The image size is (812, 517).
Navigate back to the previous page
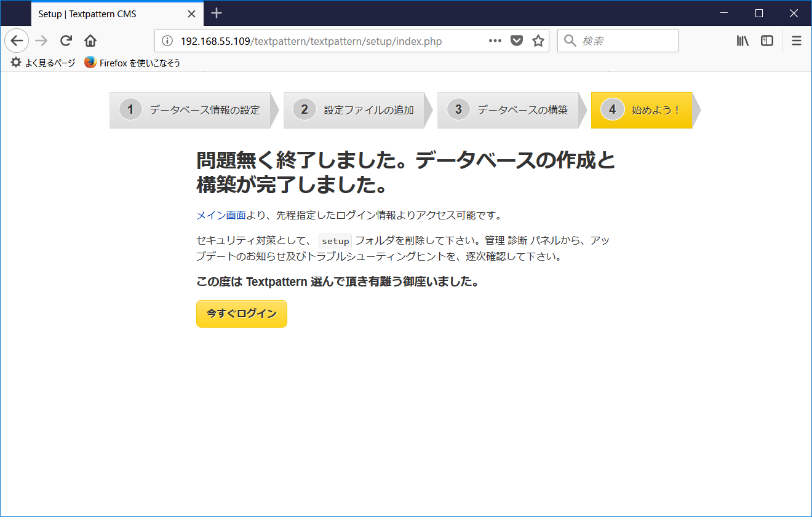(16, 41)
